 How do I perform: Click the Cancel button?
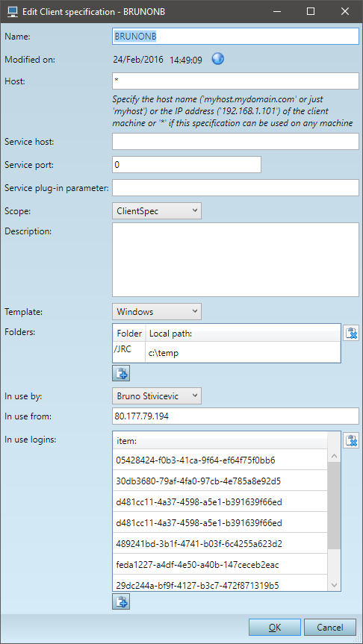click(330, 627)
